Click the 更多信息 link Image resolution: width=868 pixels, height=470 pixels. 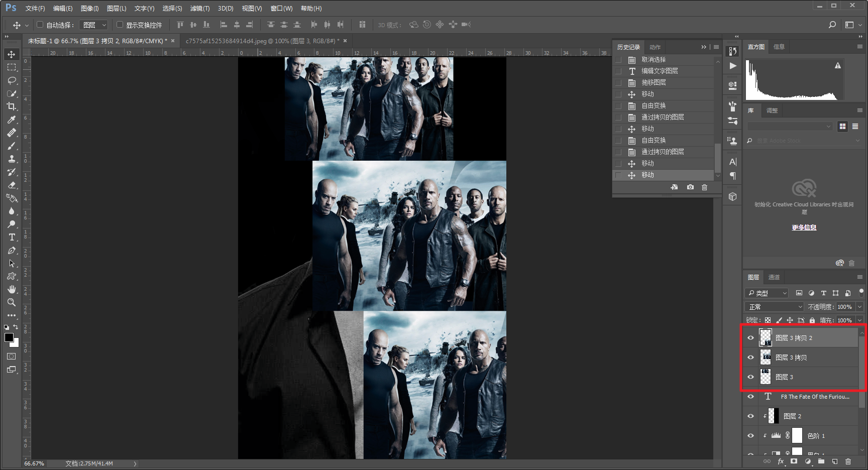pos(804,227)
